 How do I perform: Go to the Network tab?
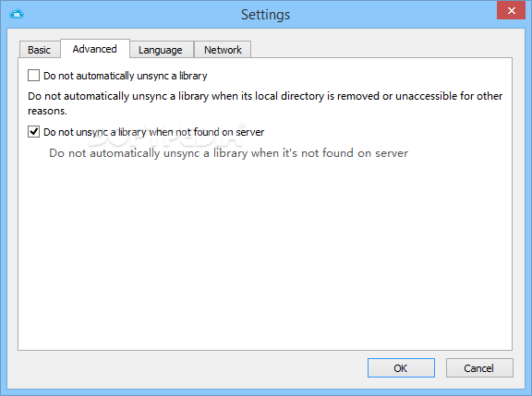[x=223, y=50]
